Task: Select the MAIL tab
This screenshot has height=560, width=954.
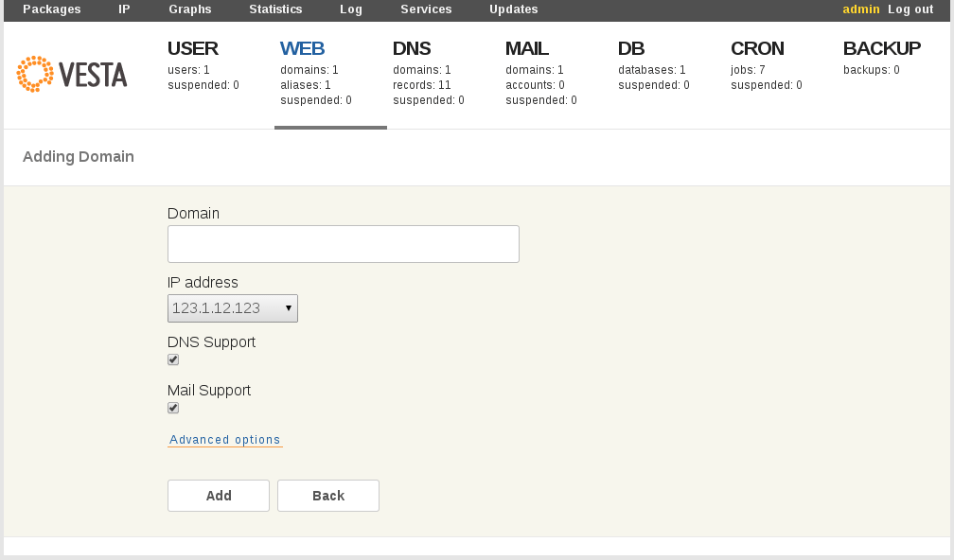Action: (x=527, y=48)
